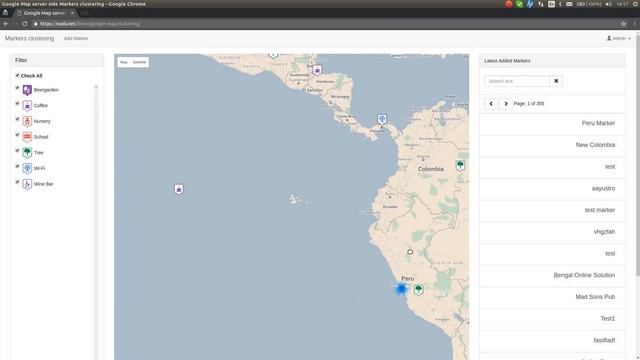640x360 pixels.
Task: Open the network indicator in the top bar
Action: (x=541, y=4)
